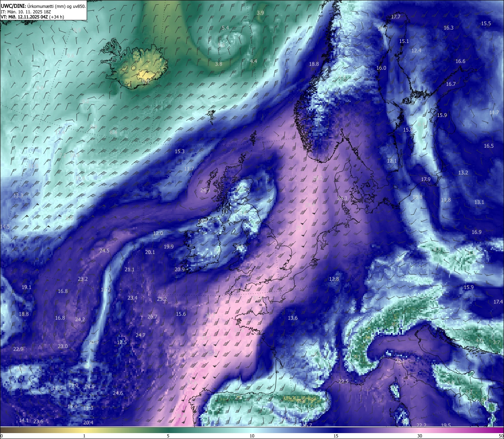Select the 4.4 map value

(254, 61)
